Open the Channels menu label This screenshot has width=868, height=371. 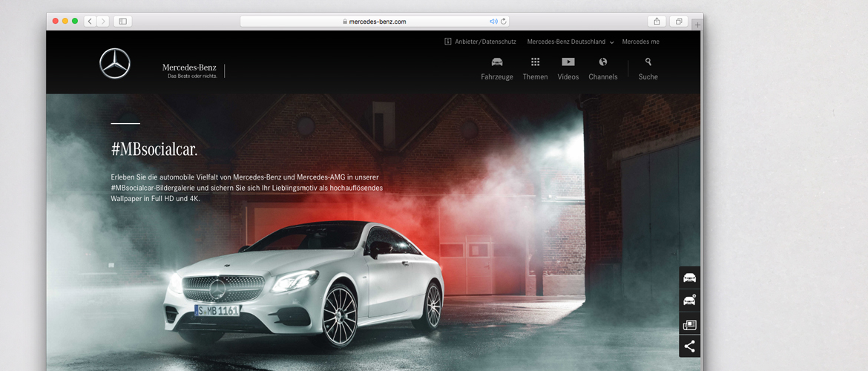[603, 77]
